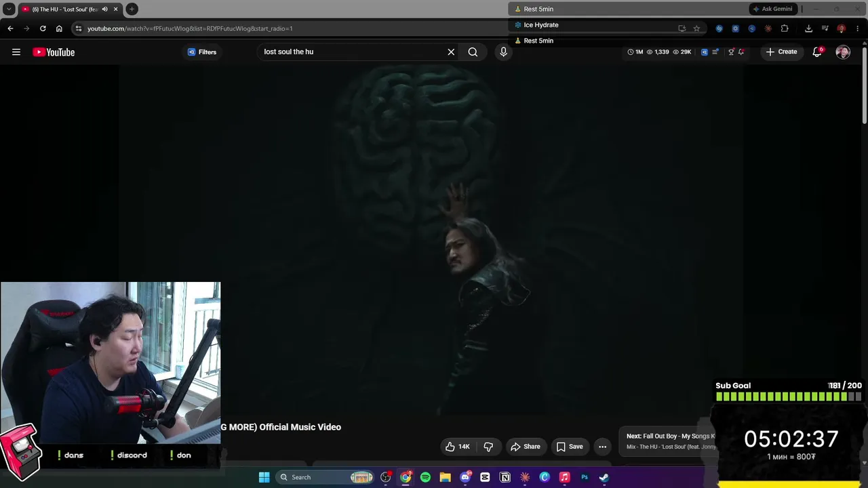Open the media controls playlist icon
This screenshot has width=868, height=488.
click(x=825, y=28)
